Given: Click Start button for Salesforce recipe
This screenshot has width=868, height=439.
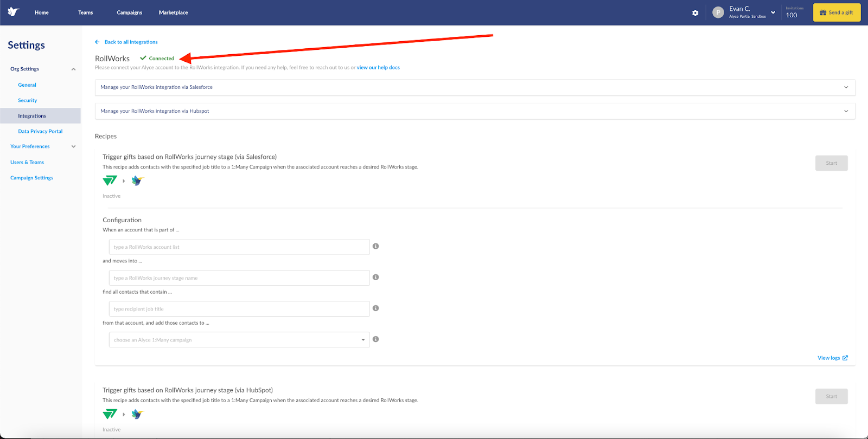Looking at the screenshot, I should coord(831,163).
